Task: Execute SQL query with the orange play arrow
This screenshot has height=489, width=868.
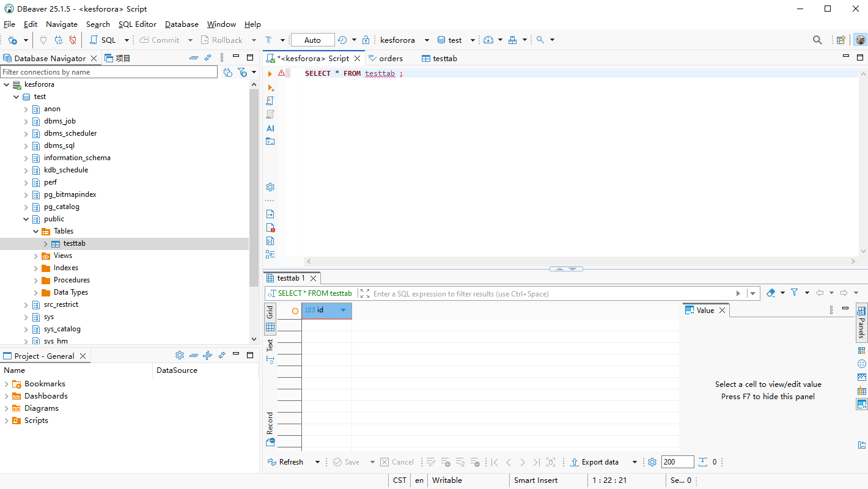Action: coord(270,73)
